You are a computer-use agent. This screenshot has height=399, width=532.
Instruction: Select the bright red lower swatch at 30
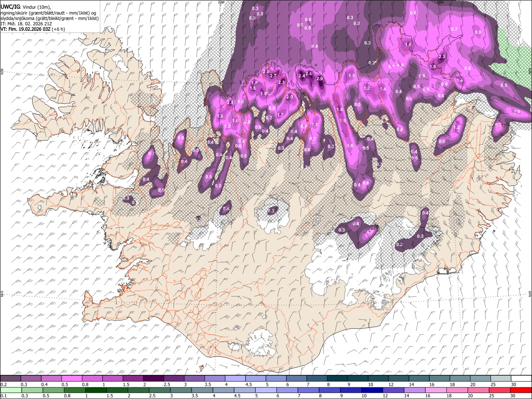tap(521, 390)
